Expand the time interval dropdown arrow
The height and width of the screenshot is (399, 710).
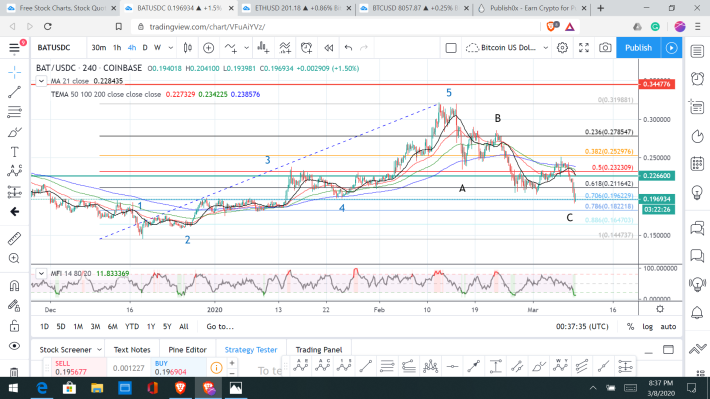[171, 48]
